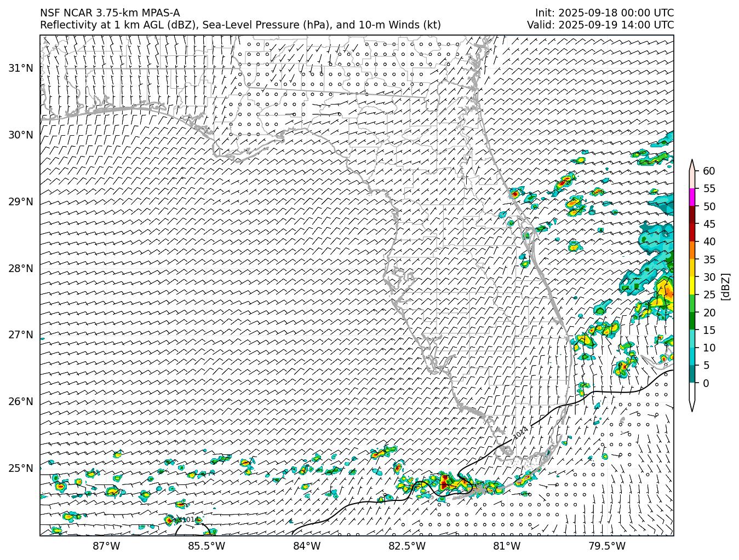Image resolution: width=739 pixels, height=560 pixels.
Task: Click the 31°N latitude tick label
Action: (x=21, y=68)
